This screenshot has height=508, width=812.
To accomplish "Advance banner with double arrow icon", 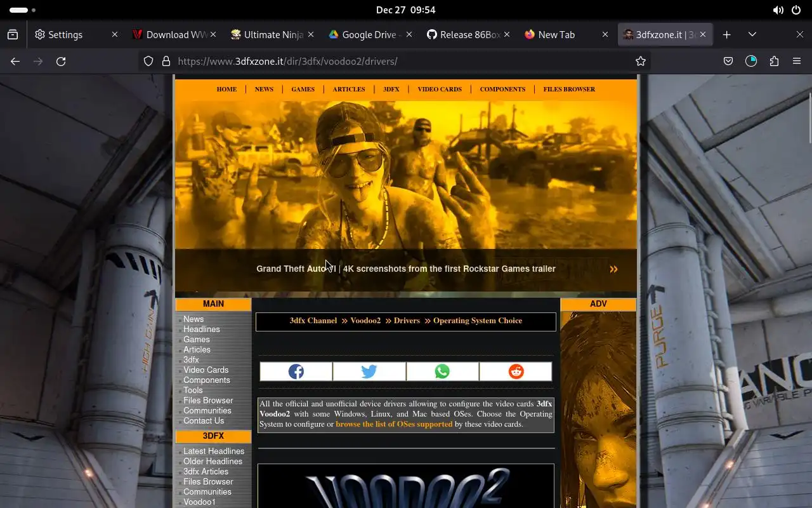I will (x=613, y=269).
